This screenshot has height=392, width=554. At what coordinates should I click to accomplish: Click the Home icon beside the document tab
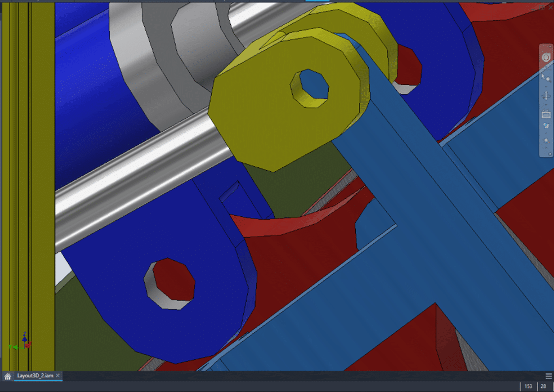point(7,376)
